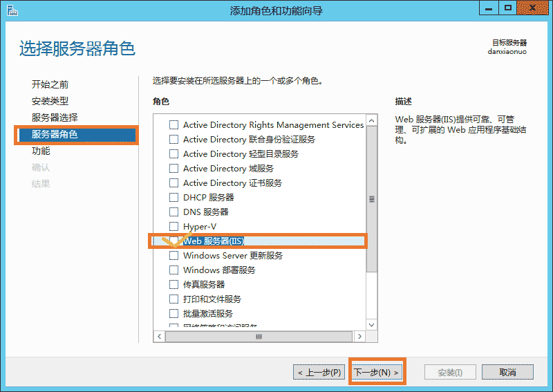Close the wizard with the red X
The image size is (553, 392).
(534, 8)
